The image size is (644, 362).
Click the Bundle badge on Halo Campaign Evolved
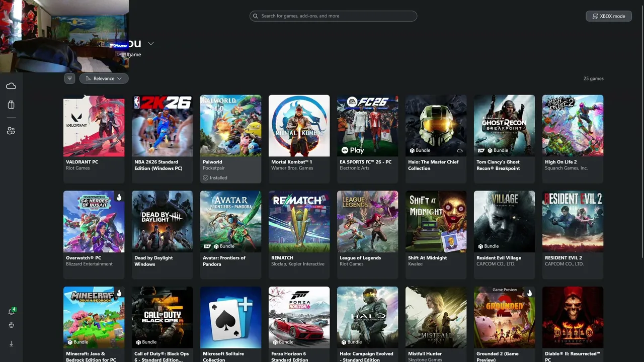[351, 342]
